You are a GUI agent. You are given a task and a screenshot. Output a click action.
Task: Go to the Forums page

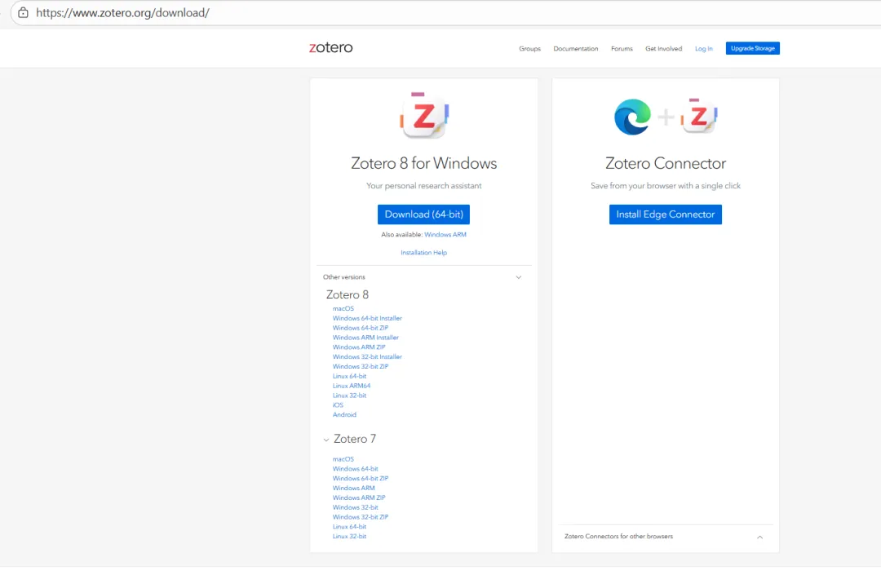[622, 49]
